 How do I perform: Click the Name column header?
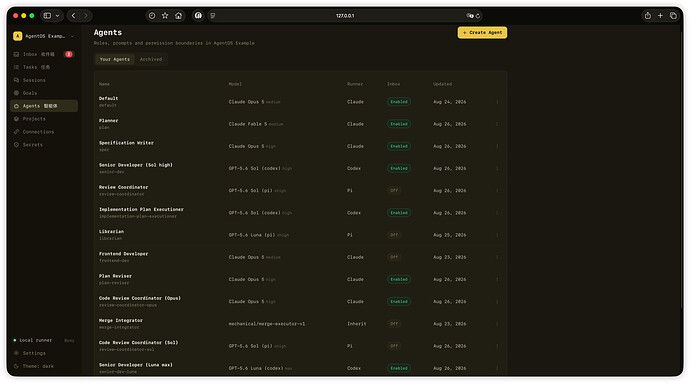104,84
